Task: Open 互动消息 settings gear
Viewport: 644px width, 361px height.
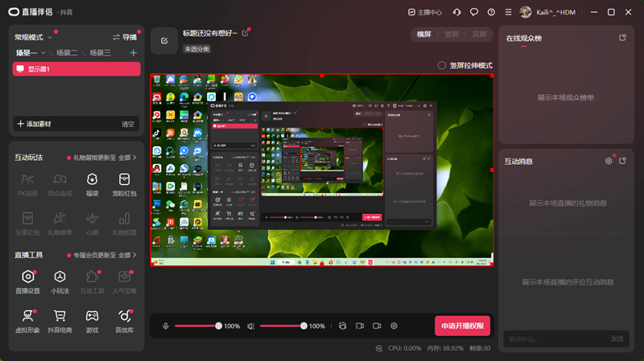Action: click(x=609, y=161)
